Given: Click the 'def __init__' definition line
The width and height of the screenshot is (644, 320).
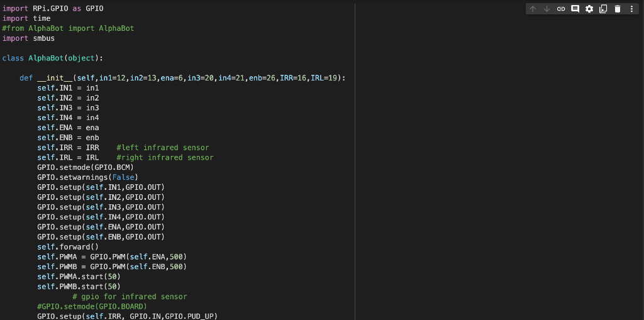Looking at the screenshot, I should [x=183, y=78].
